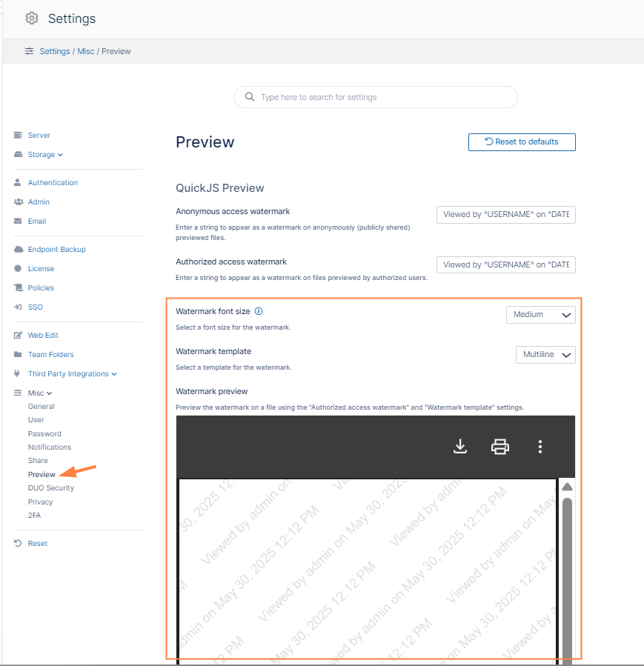Open the preview viewer's three-dot menu
The width and height of the screenshot is (644, 666).
coord(540,447)
